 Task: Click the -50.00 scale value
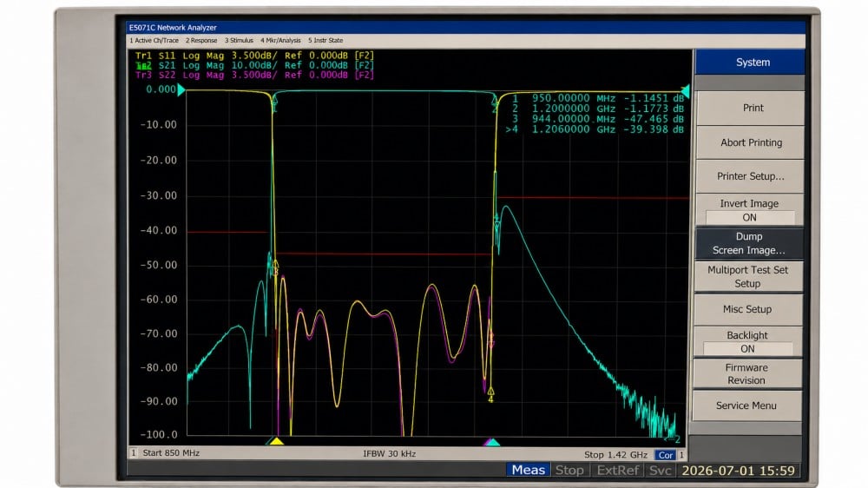coord(158,266)
